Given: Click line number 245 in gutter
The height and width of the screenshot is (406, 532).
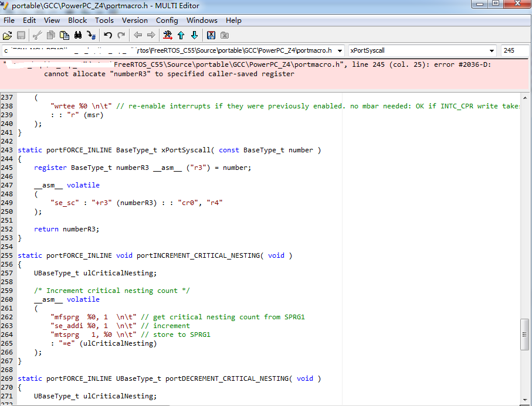Looking at the screenshot, I should tap(7, 168).
